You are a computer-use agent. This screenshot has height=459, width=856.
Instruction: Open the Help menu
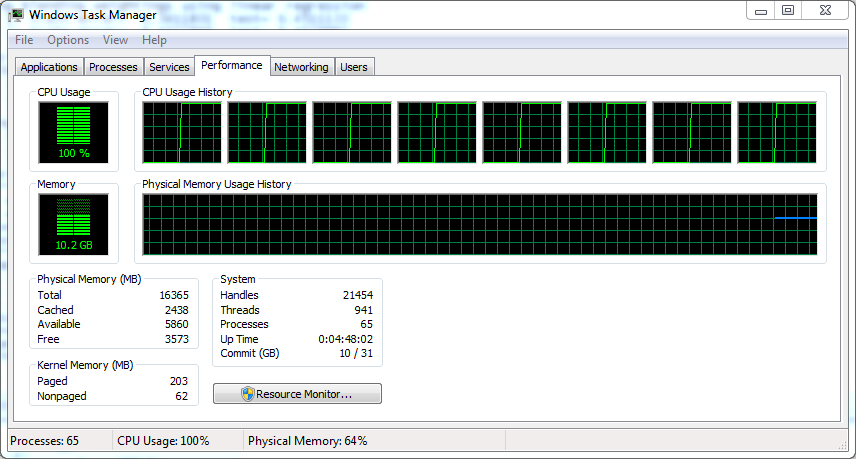click(x=154, y=40)
